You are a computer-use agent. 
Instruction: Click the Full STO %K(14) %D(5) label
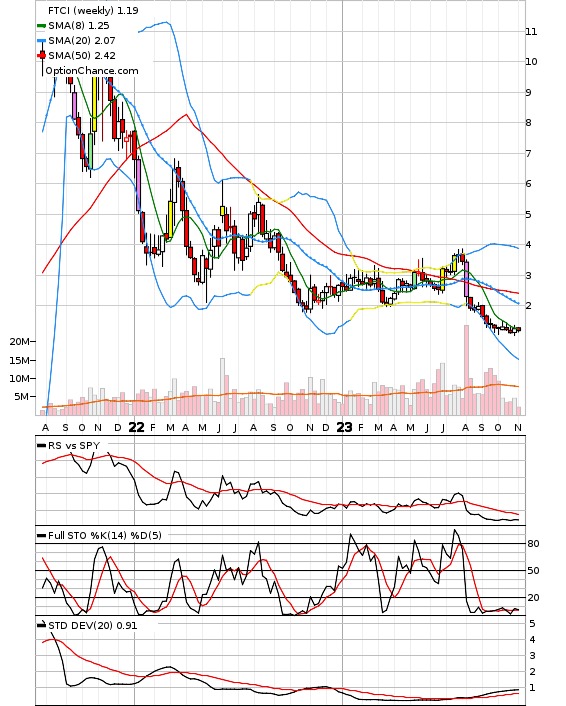pos(105,535)
